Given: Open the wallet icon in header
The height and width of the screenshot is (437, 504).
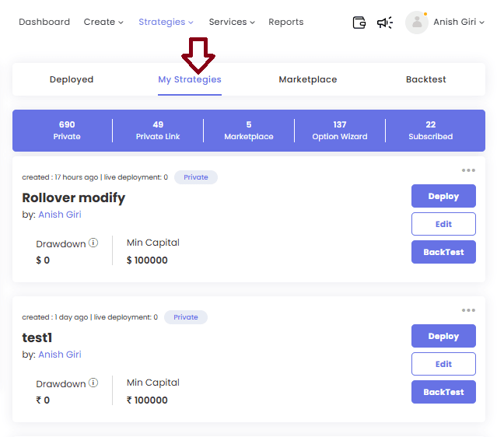Looking at the screenshot, I should tap(359, 23).
